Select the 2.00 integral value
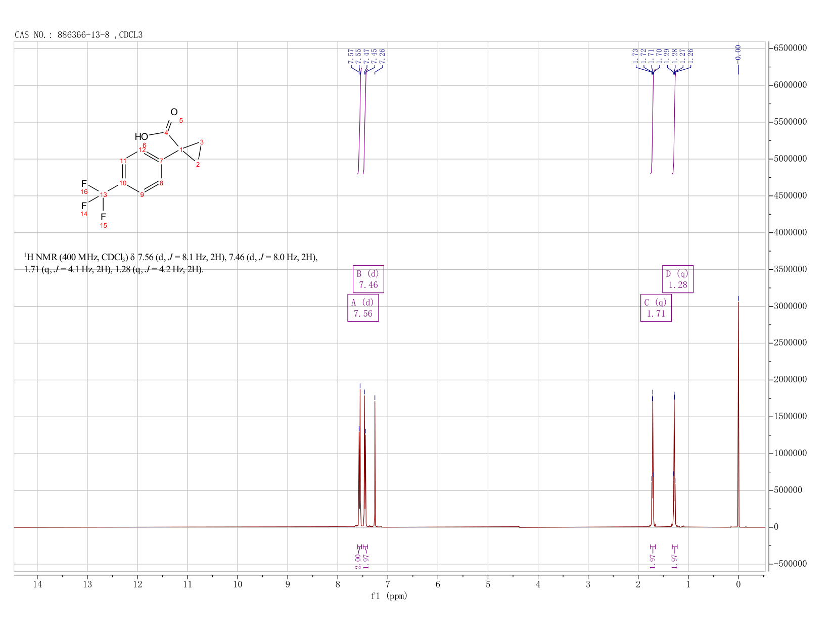 click(x=358, y=561)
